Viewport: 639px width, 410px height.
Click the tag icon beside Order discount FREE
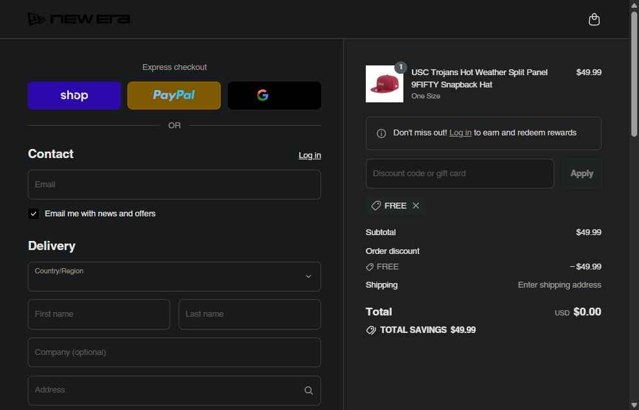point(370,267)
